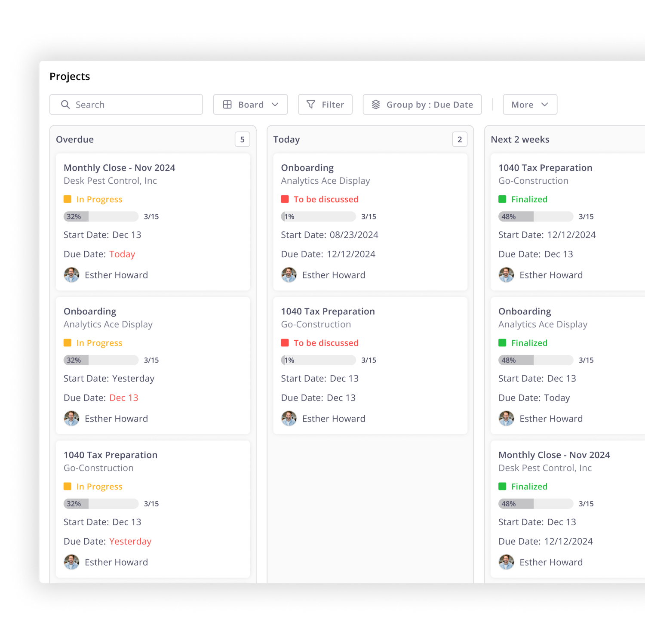Click 32% progress bar on Overdue Monthly Close card
This screenshot has width=645, height=644.
tap(101, 216)
